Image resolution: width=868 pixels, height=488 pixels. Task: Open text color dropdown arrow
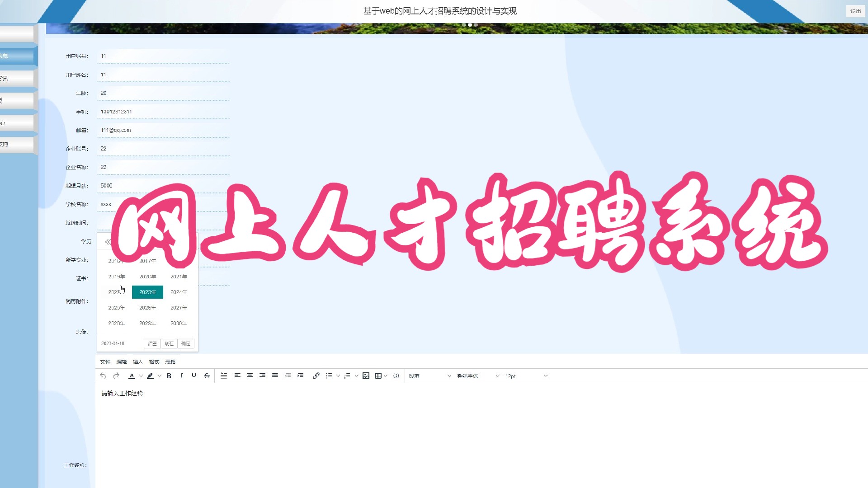141,375
